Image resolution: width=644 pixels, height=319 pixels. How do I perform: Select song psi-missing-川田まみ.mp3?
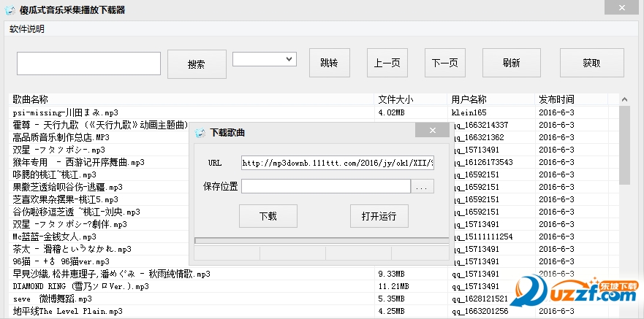(66, 113)
